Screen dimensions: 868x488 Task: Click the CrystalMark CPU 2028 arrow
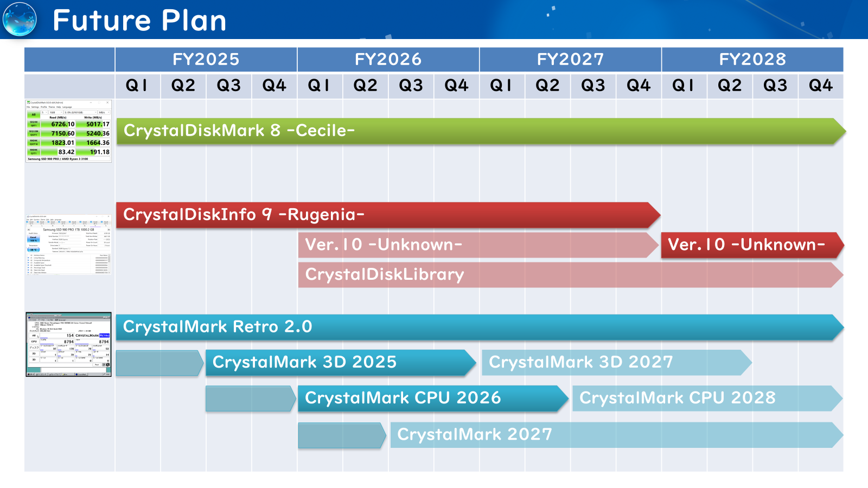704,399
